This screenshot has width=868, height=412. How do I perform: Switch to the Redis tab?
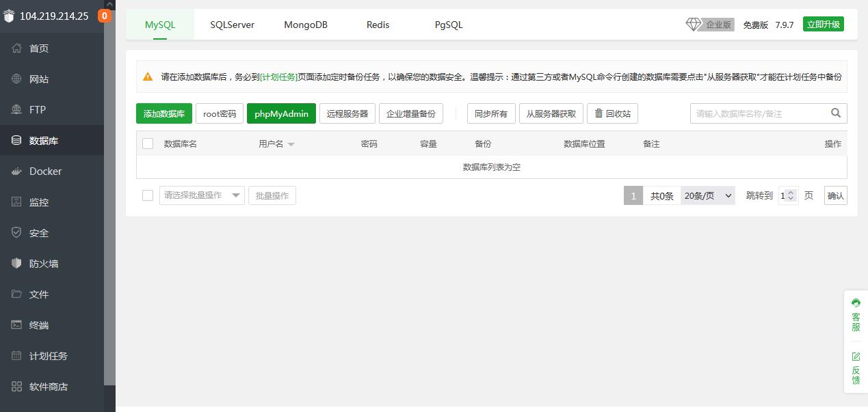click(x=378, y=25)
